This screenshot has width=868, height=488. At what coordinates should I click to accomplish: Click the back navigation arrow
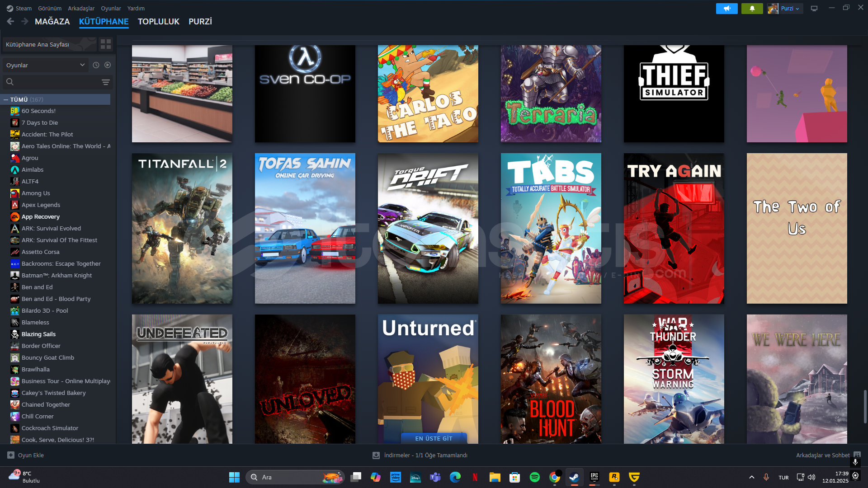coord(10,21)
